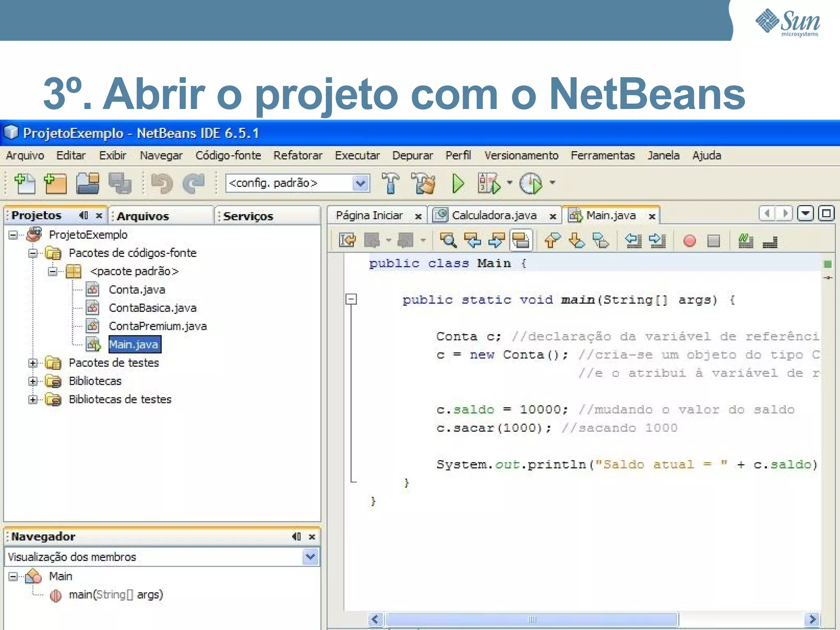Select main(String[] args) in Navegador
This screenshot has height=630, width=840.
(116, 595)
